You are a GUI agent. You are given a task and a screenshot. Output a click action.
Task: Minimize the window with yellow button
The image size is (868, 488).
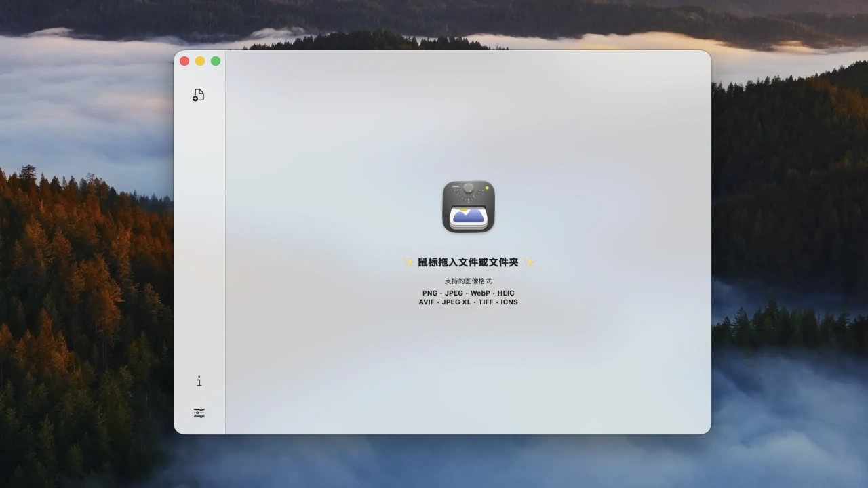pos(200,61)
